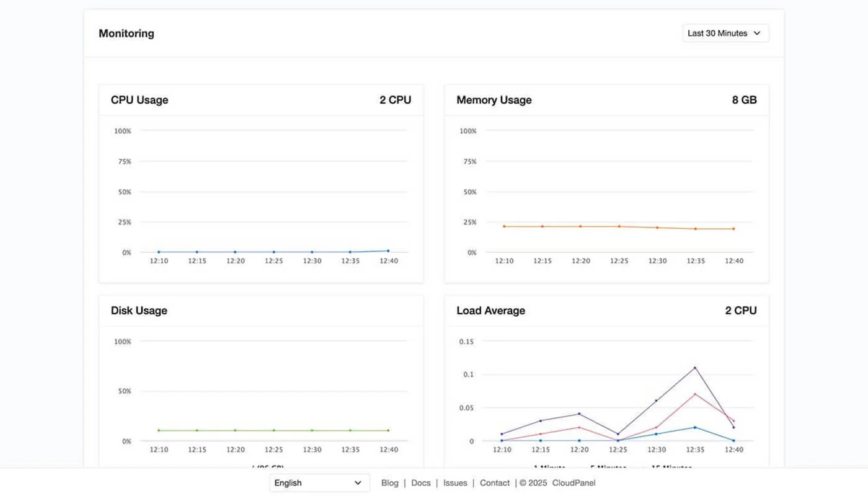Open the Contact link
This screenshot has height=496, width=868.
tap(494, 483)
